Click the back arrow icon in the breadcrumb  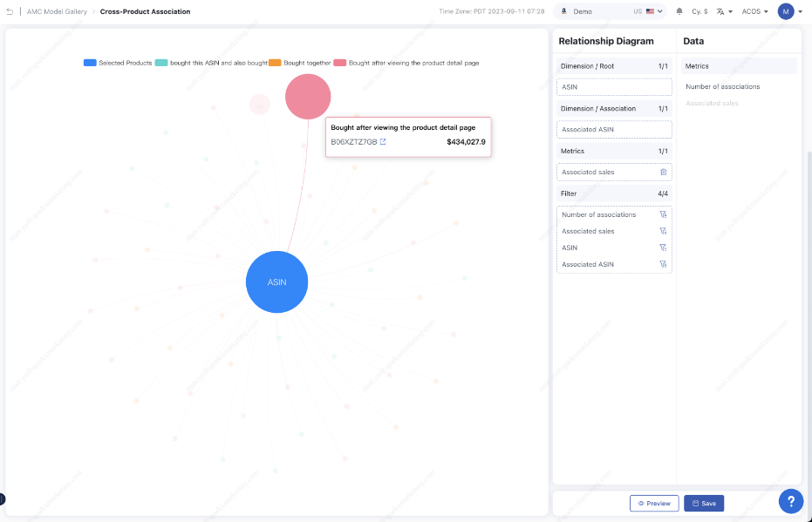coord(10,11)
